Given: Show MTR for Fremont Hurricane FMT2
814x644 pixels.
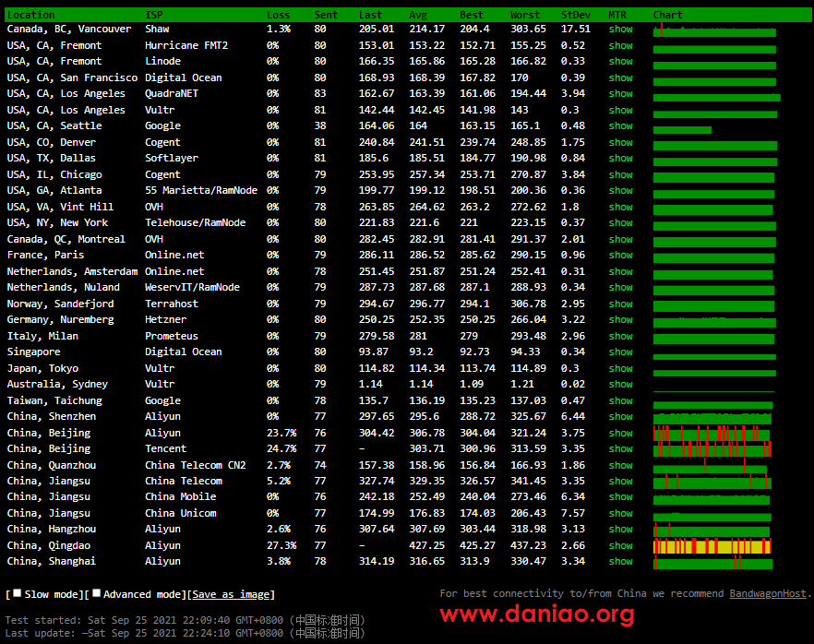Looking at the screenshot, I should pos(621,45).
